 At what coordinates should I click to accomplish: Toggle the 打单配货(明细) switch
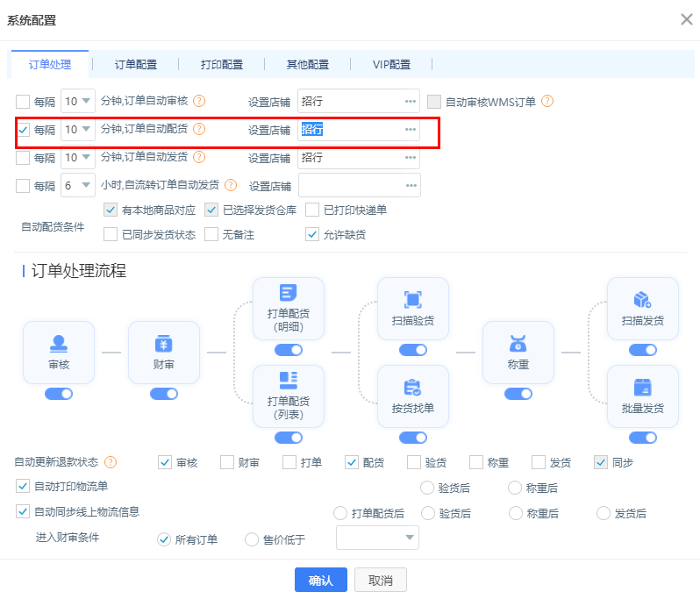point(289,350)
